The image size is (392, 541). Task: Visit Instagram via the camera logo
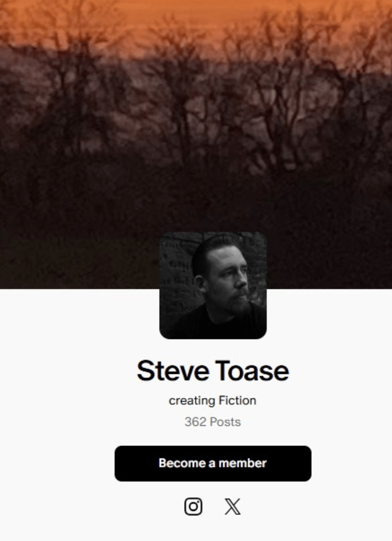[193, 506]
